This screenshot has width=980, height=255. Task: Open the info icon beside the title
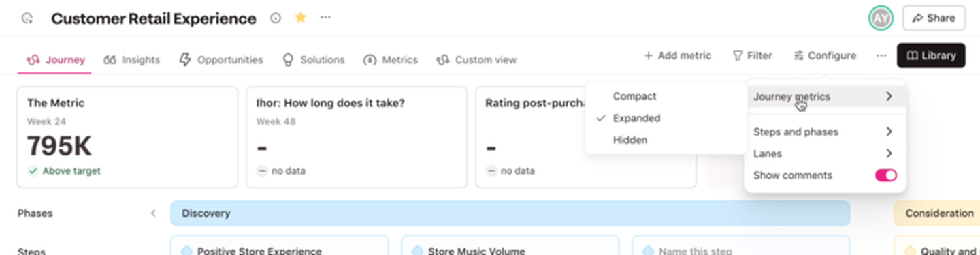(276, 18)
